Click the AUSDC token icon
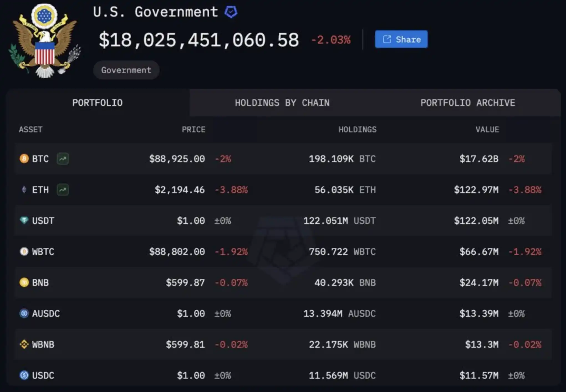The width and height of the screenshot is (566, 392). point(24,313)
